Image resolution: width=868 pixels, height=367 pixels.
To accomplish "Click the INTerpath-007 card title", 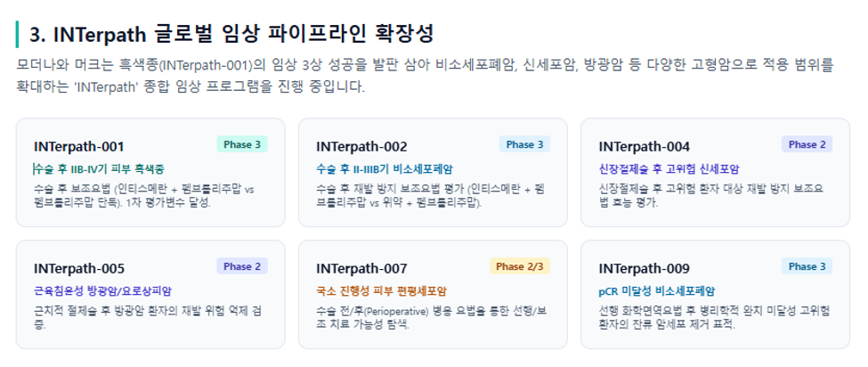I will 361,269.
